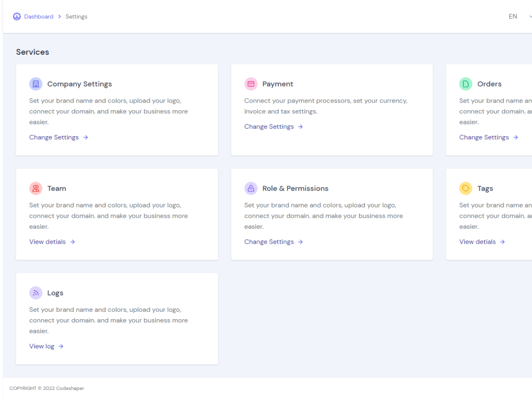Click the arrow beside View log
Screen dimensions: 532x399
tap(60, 346)
